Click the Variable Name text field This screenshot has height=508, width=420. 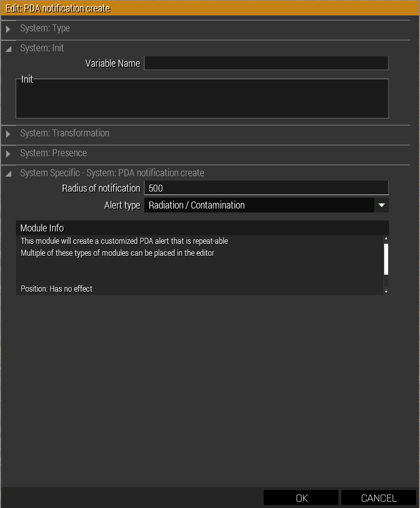point(266,63)
